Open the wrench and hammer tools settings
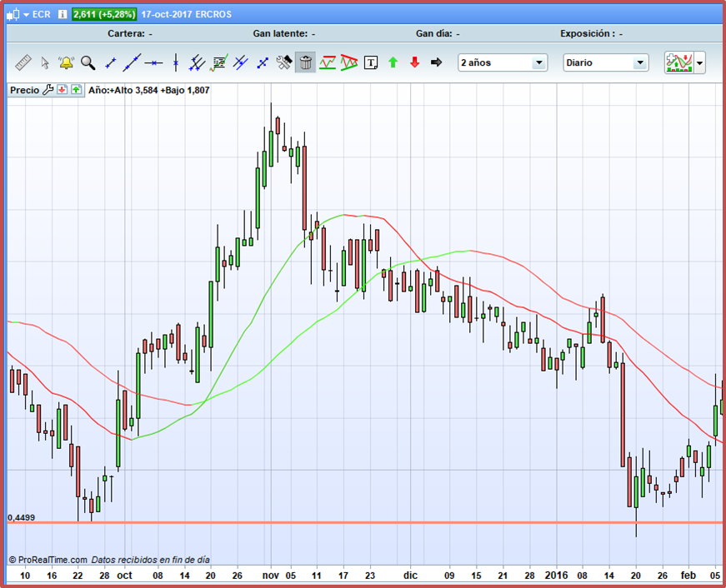Image resolution: width=726 pixels, height=588 pixels. pos(284,62)
